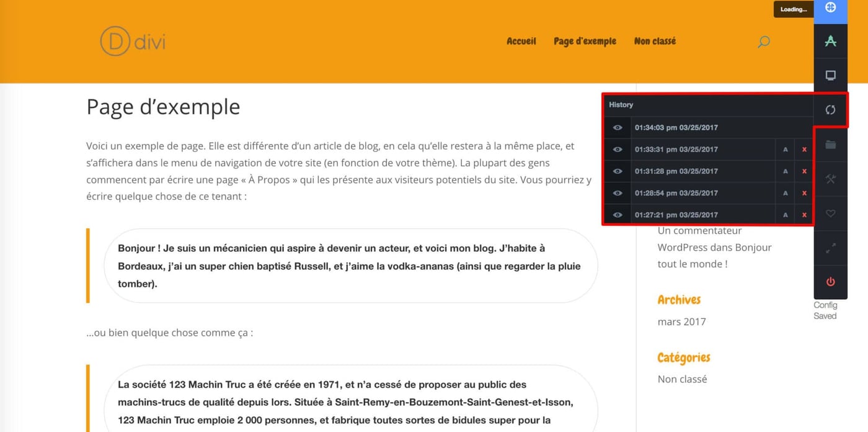This screenshot has height=432, width=868.
Task: Select the sync/refresh icon in the sidebar
Action: tap(830, 109)
